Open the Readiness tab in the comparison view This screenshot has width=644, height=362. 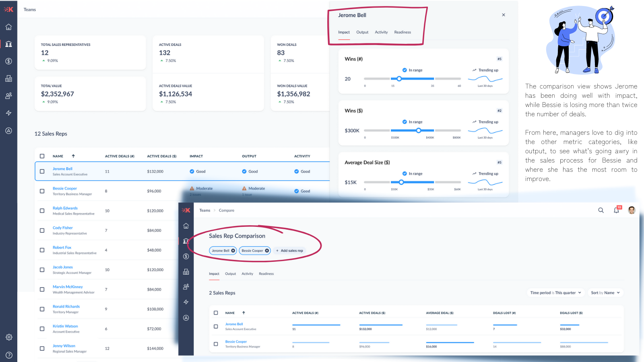[x=266, y=274]
